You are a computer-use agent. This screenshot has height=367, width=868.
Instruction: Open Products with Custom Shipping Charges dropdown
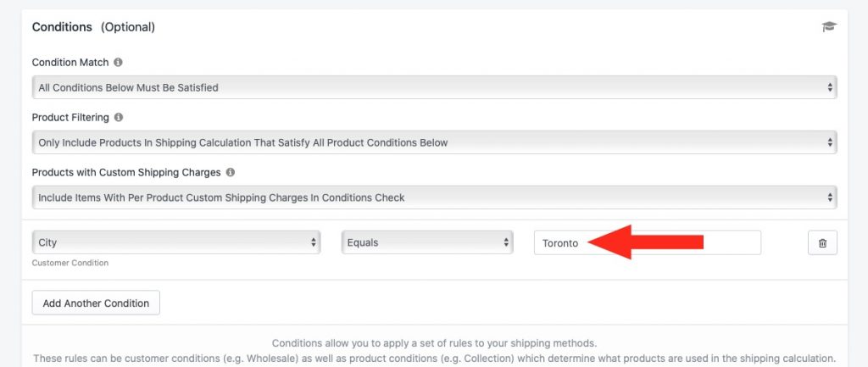(434, 197)
